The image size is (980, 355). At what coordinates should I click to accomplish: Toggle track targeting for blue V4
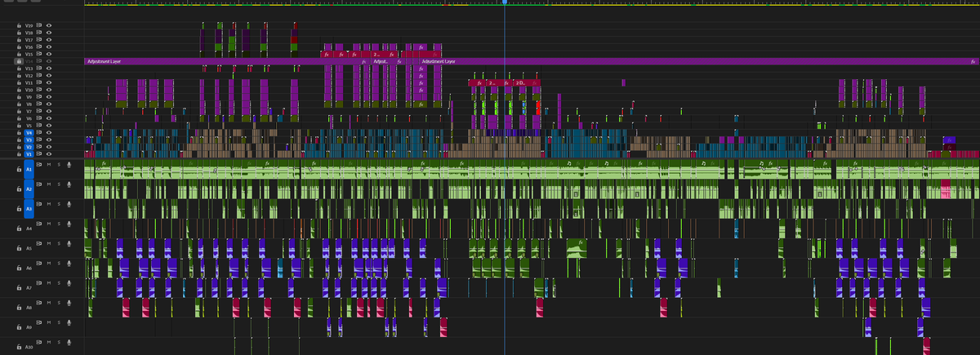click(29, 132)
